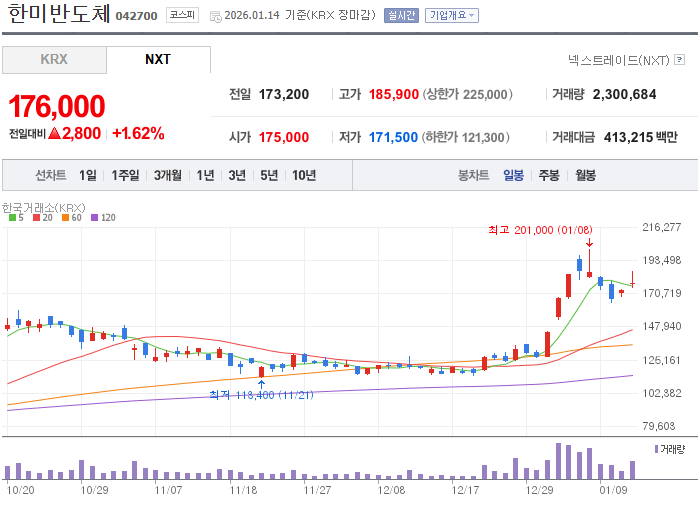Choose the 1년 line chart range
This screenshot has width=698, height=518.
(205, 175)
